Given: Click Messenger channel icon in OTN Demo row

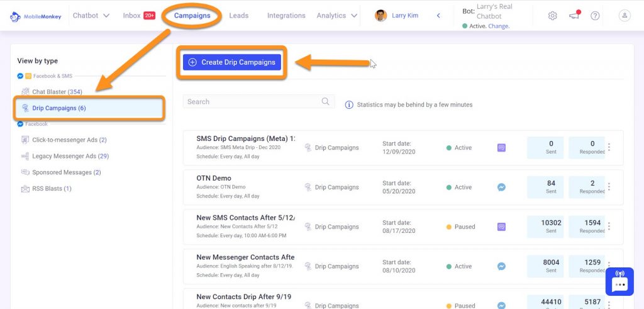Looking at the screenshot, I should (501, 187).
